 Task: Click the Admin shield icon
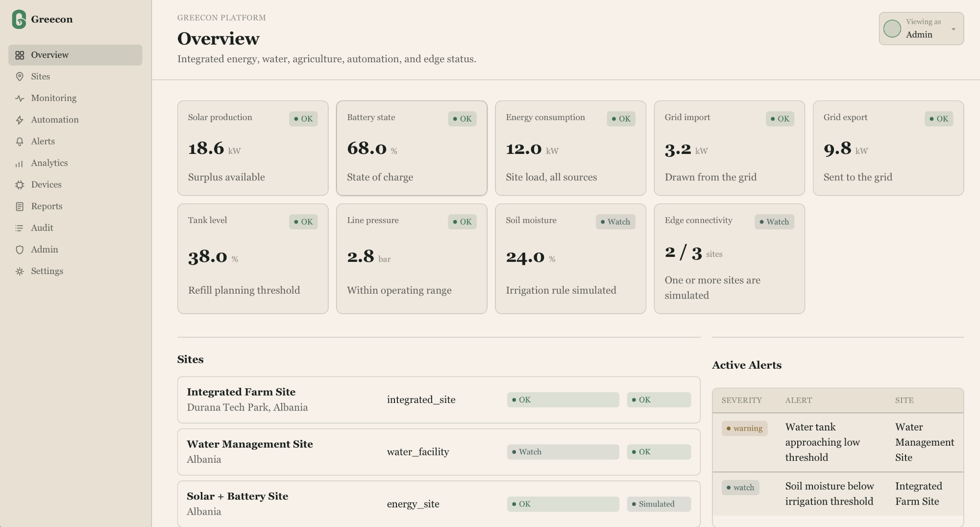tap(20, 250)
